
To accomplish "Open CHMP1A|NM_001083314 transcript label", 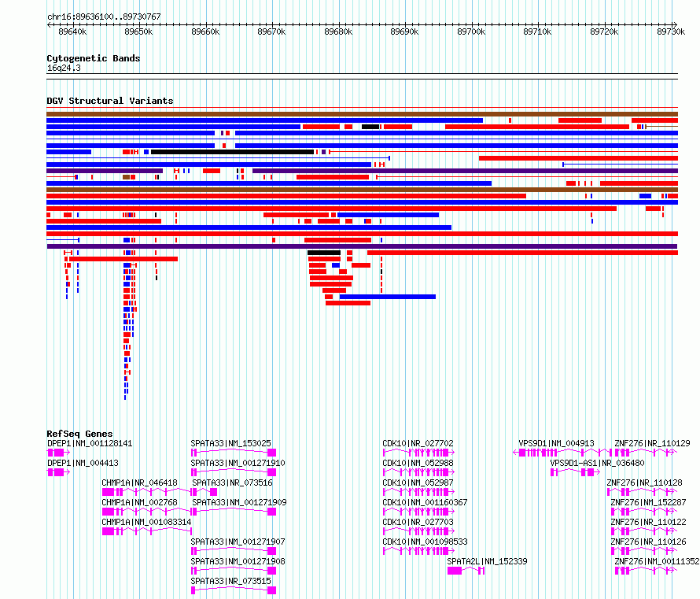I will pyautogui.click(x=146, y=522).
